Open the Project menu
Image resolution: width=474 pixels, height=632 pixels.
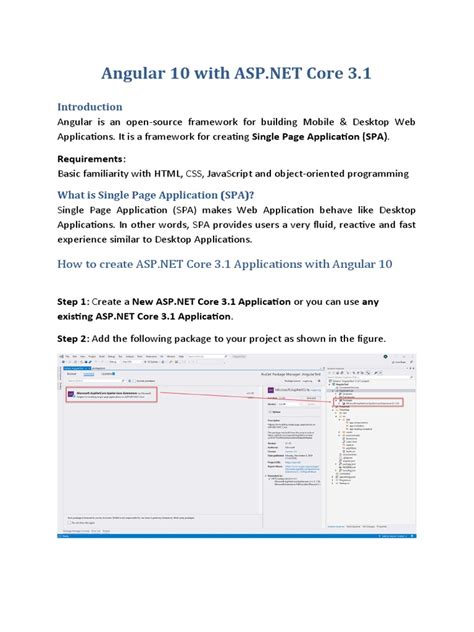92,357
